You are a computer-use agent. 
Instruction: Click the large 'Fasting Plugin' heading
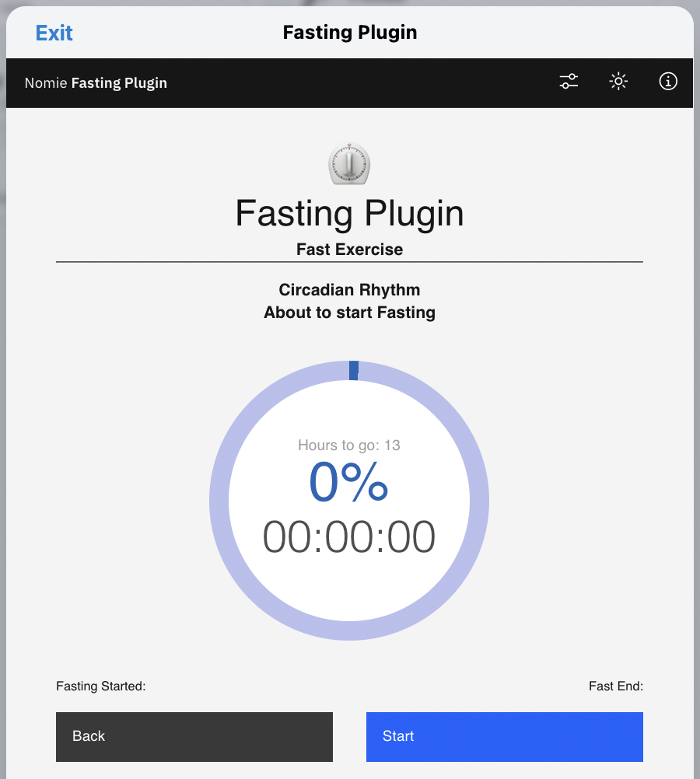[349, 214]
